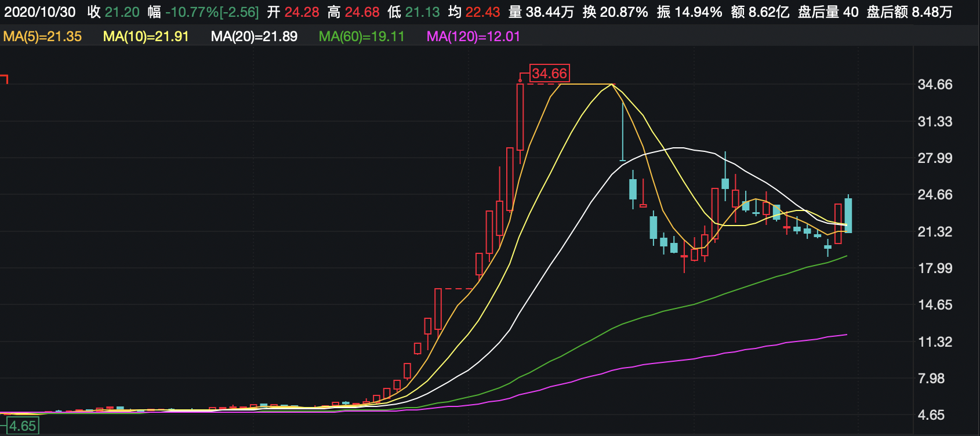Select the MA(5)=21.35 indicator label
Image resolution: width=980 pixels, height=436 pixels.
click(43, 37)
